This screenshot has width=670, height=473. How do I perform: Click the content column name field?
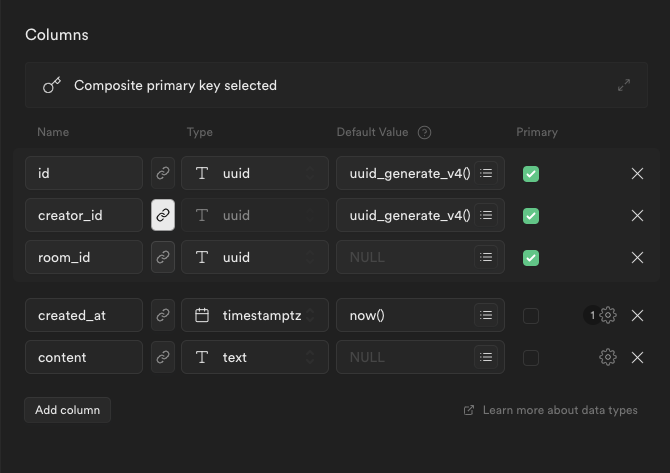[x=84, y=357]
